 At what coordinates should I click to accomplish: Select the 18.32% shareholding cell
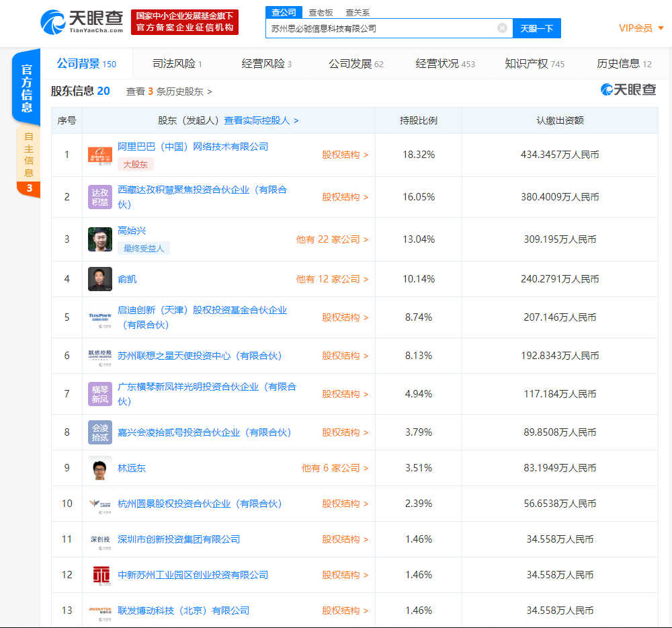(x=419, y=155)
